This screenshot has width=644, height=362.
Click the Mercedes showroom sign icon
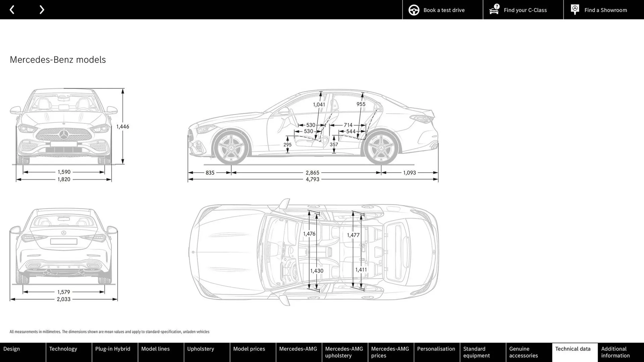575,10
